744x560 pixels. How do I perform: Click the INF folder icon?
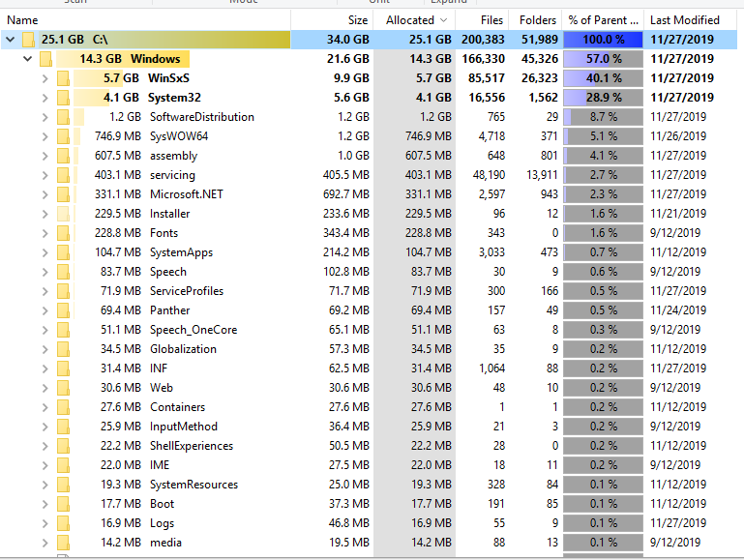pyautogui.click(x=63, y=368)
